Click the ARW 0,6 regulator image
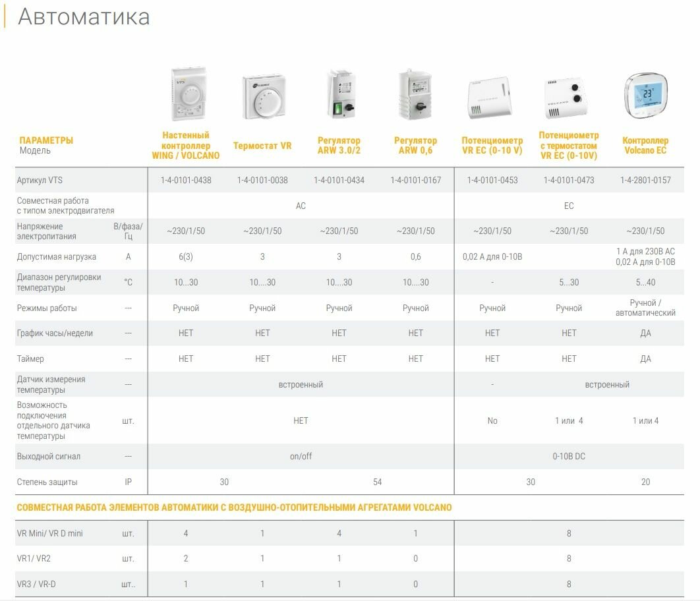The width and height of the screenshot is (700, 601). (416, 94)
